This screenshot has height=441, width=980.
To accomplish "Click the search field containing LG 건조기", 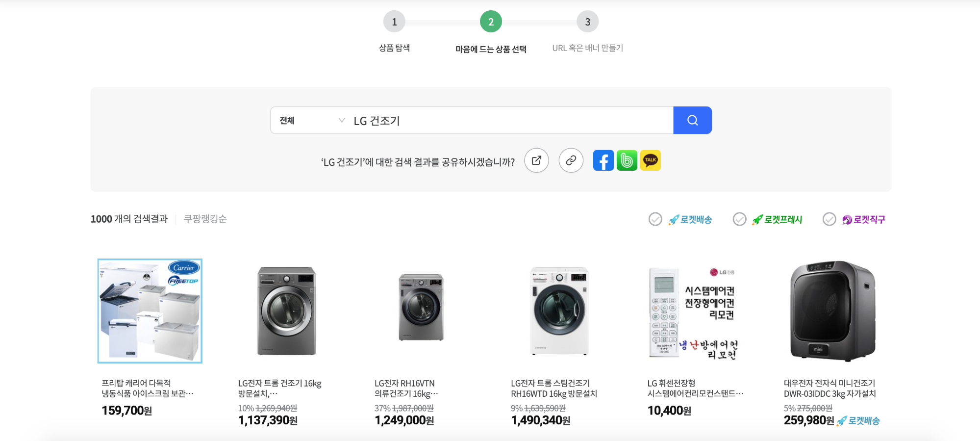I will point(511,120).
